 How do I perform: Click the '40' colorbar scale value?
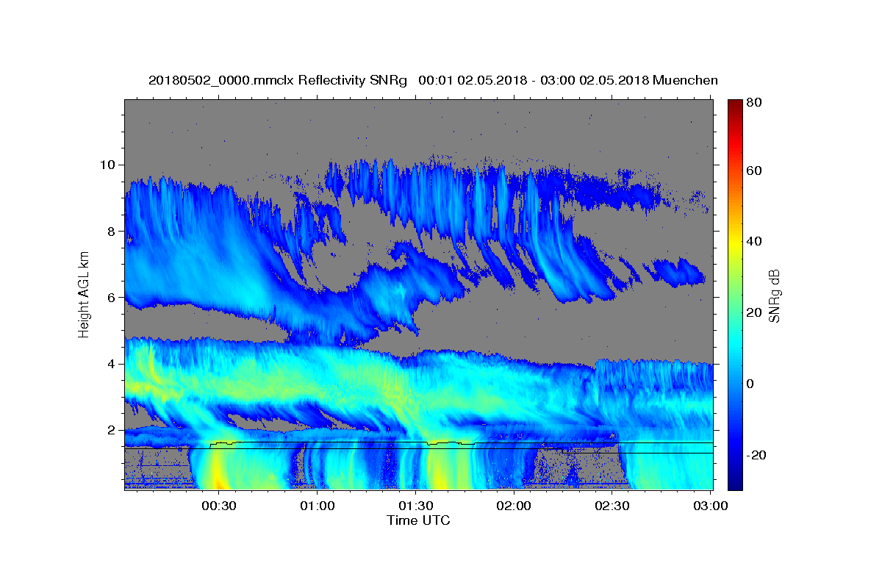point(756,241)
